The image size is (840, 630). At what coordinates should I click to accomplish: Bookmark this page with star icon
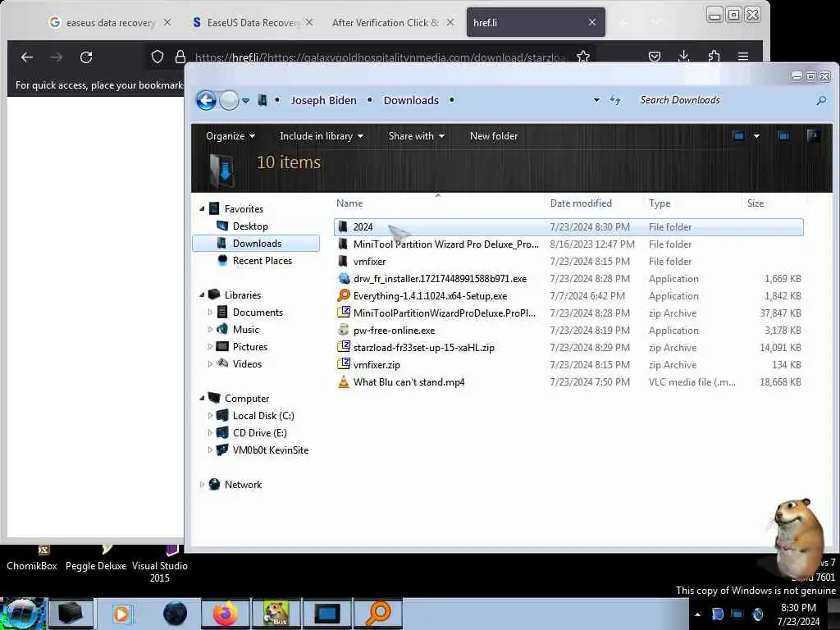click(583, 56)
